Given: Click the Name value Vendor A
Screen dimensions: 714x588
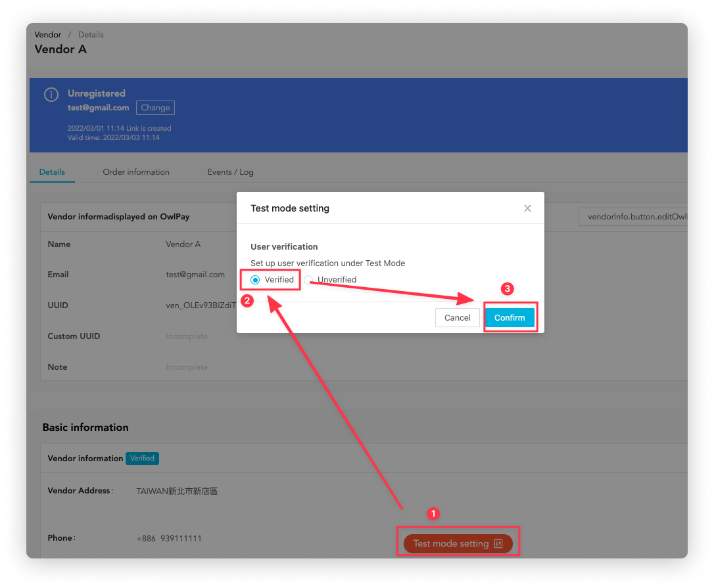Looking at the screenshot, I should [183, 244].
